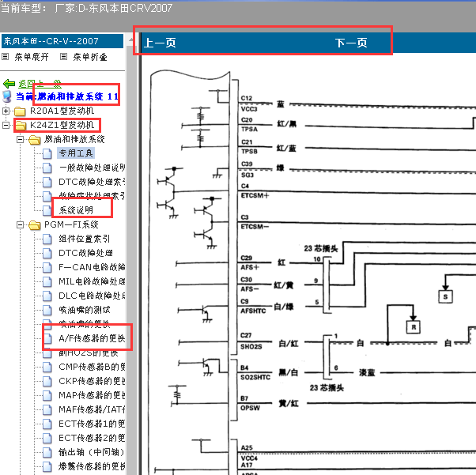Screen dimensions: 476x475
Task: Click the page icon beside MIL电路故障处理
Action: click(47, 281)
